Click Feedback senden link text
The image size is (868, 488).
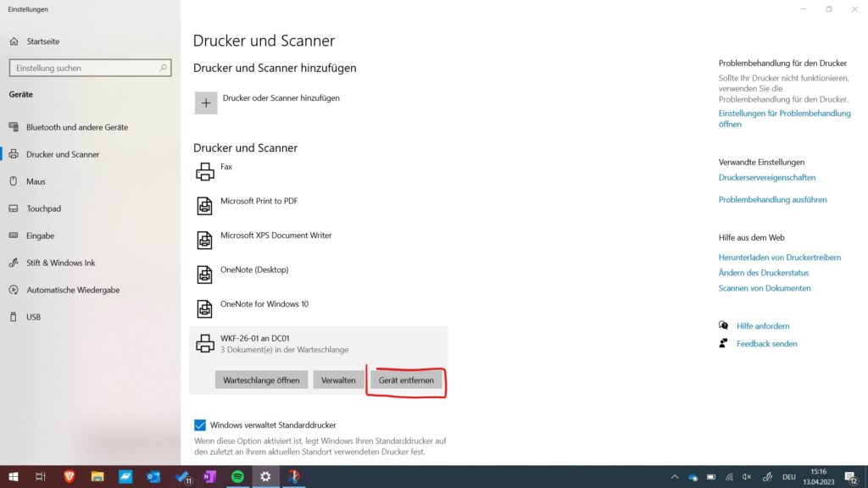pyautogui.click(x=766, y=344)
